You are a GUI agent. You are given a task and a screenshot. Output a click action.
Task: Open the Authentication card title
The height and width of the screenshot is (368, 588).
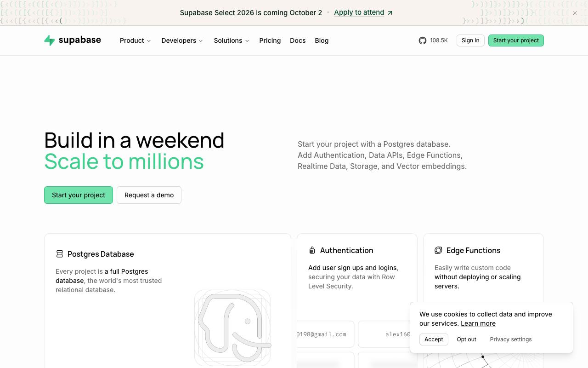tap(347, 250)
